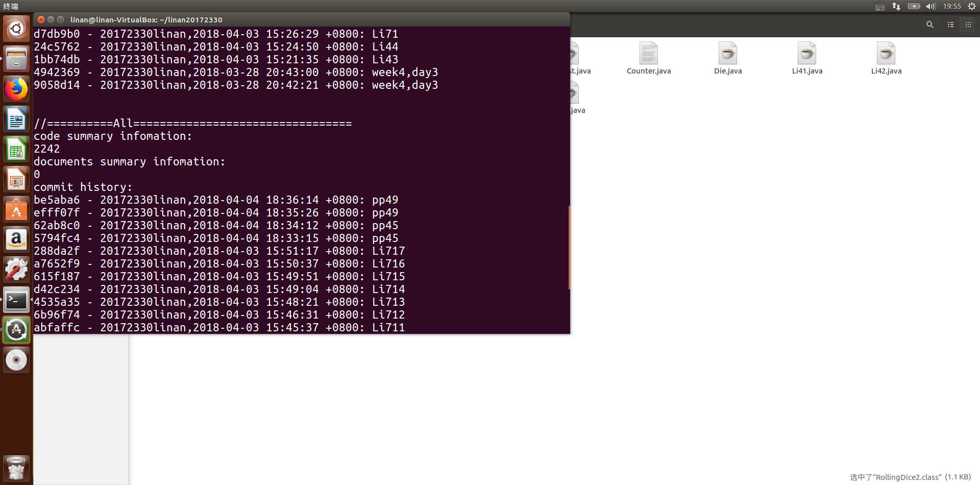Open Ubuntu Software Center
The width and height of the screenshot is (980, 485).
(x=16, y=209)
